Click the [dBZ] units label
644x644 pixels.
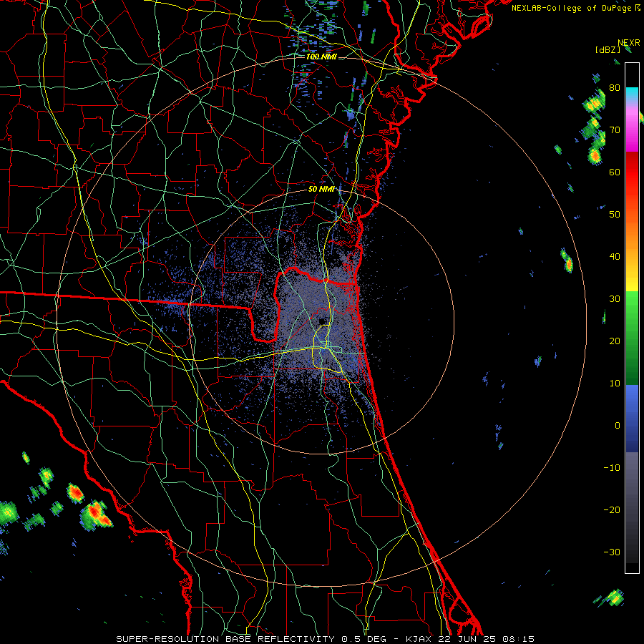coord(608,49)
